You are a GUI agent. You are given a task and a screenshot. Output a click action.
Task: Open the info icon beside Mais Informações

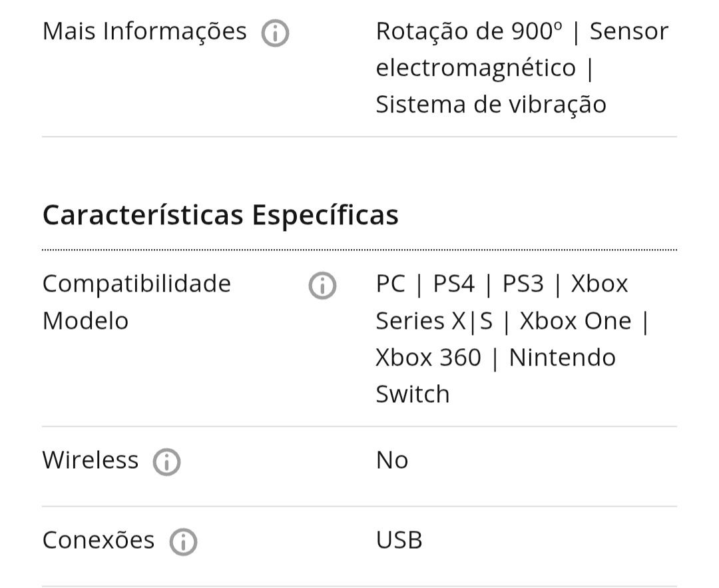275,33
